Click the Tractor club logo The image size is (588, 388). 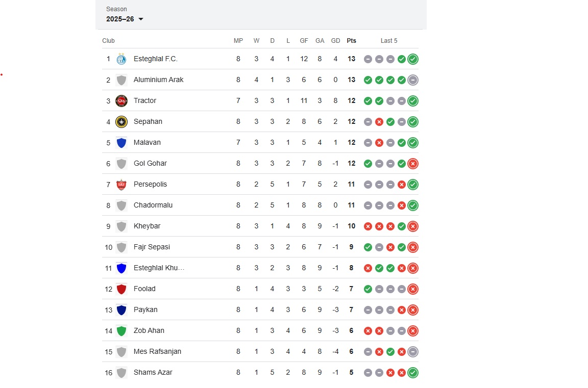coord(121,101)
